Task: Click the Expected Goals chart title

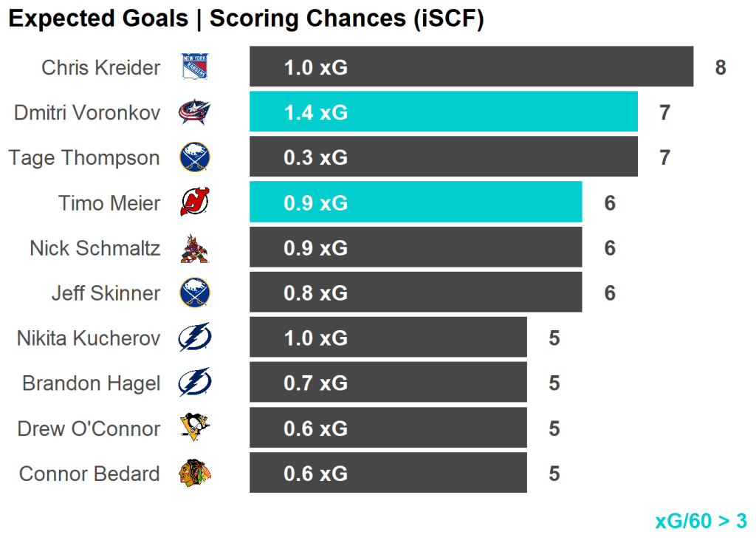Action: [x=246, y=19]
